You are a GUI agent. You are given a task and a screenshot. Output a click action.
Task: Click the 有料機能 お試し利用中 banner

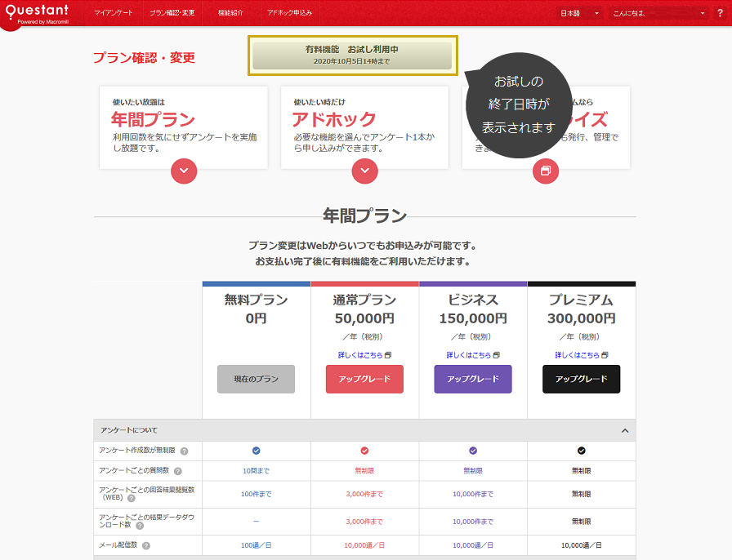(x=352, y=55)
